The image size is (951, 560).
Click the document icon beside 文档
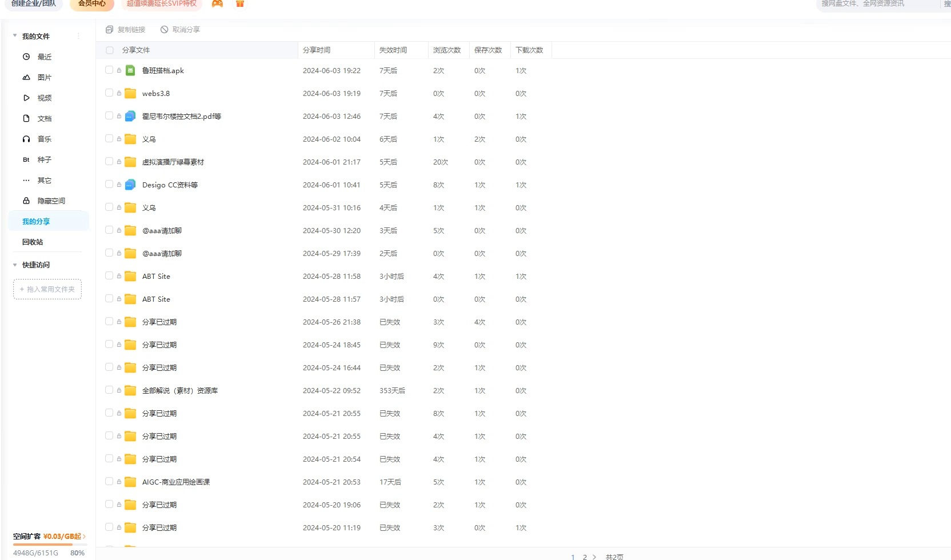tap(26, 118)
